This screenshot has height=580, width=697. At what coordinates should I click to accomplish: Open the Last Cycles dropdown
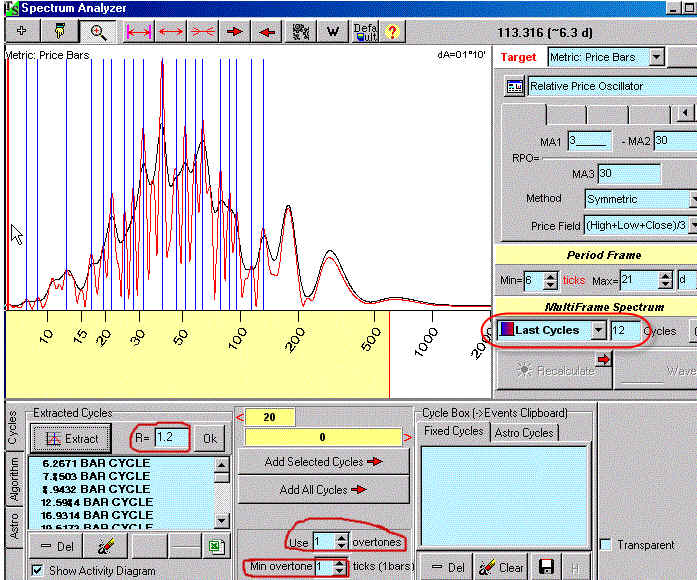598,330
